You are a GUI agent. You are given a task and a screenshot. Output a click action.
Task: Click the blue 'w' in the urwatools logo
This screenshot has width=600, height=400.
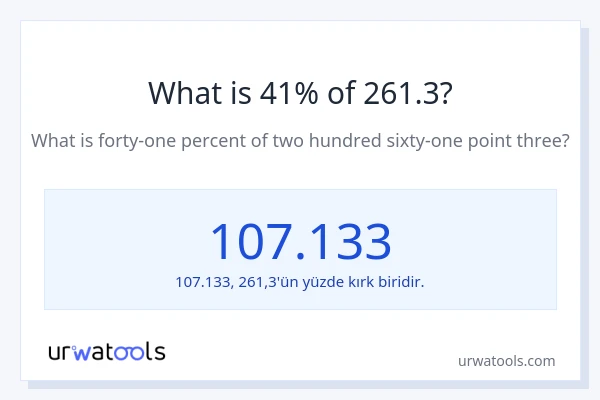coord(83,352)
